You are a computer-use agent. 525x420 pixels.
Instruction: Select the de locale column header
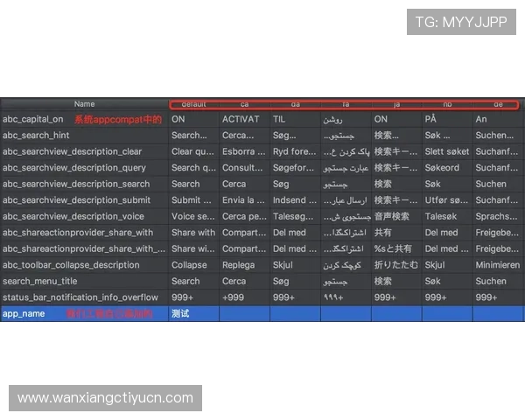[498, 104]
